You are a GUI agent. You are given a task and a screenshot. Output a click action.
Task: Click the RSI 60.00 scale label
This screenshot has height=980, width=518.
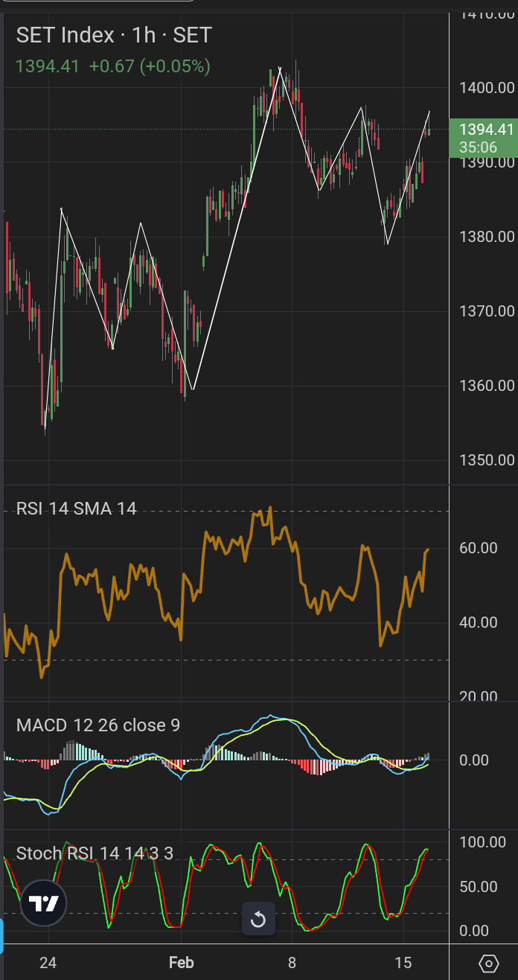479,548
